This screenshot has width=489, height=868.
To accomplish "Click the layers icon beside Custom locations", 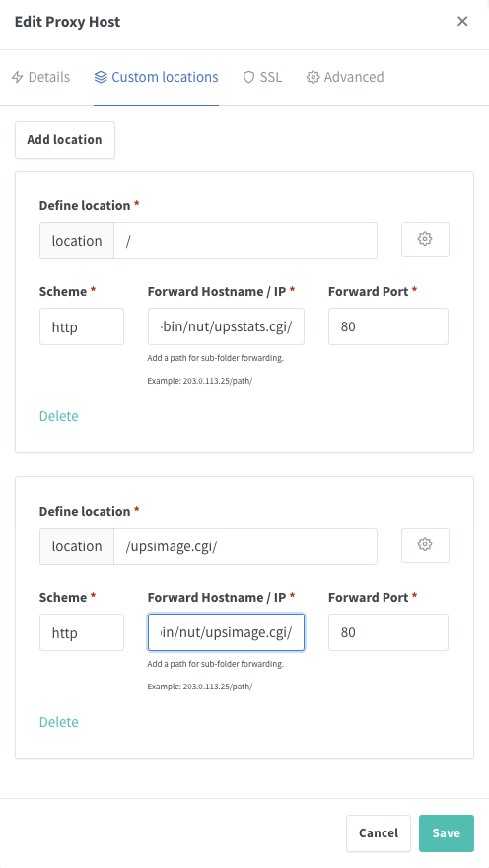I will (x=101, y=77).
